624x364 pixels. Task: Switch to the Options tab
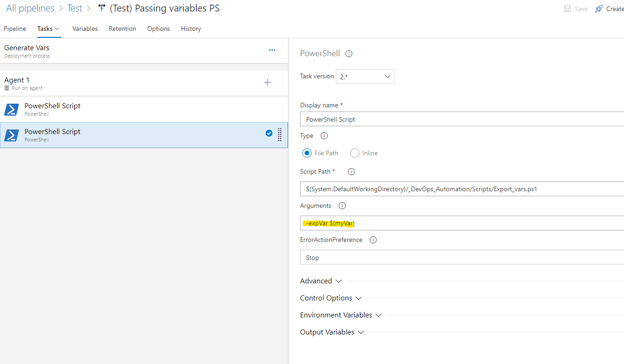[x=159, y=29]
